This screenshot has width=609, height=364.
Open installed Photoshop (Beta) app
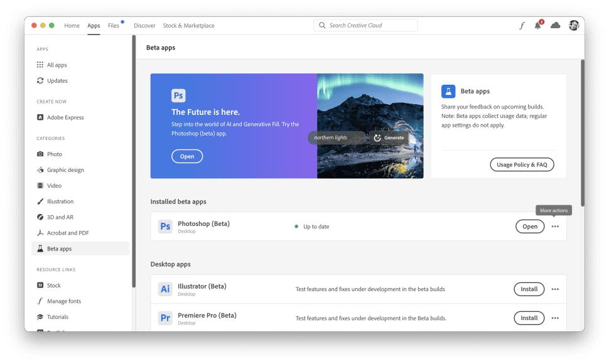click(530, 227)
